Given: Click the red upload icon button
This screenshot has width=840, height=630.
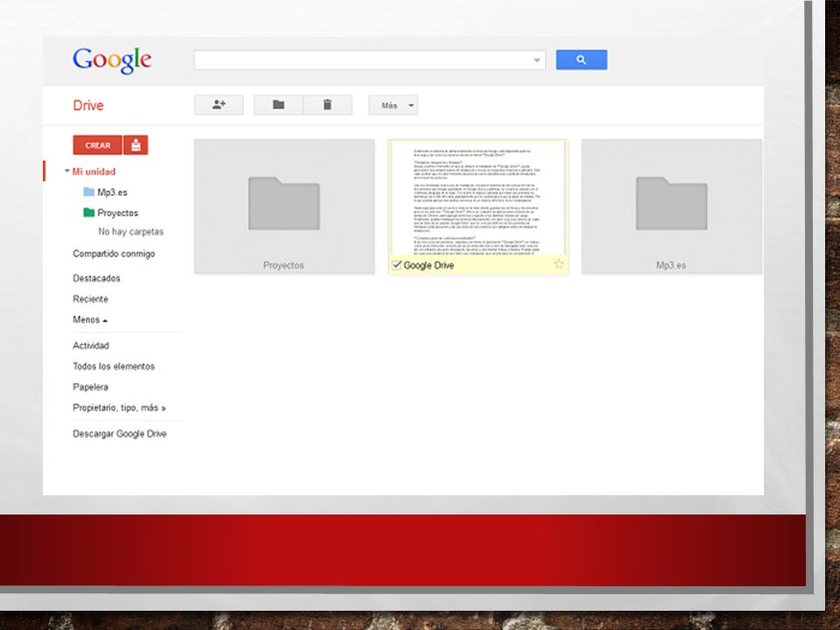Looking at the screenshot, I should (x=136, y=145).
